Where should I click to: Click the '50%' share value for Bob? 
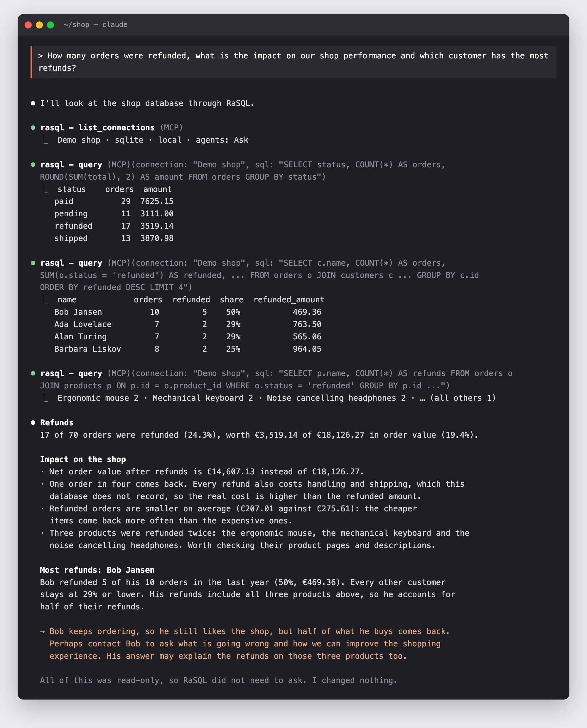pos(233,312)
